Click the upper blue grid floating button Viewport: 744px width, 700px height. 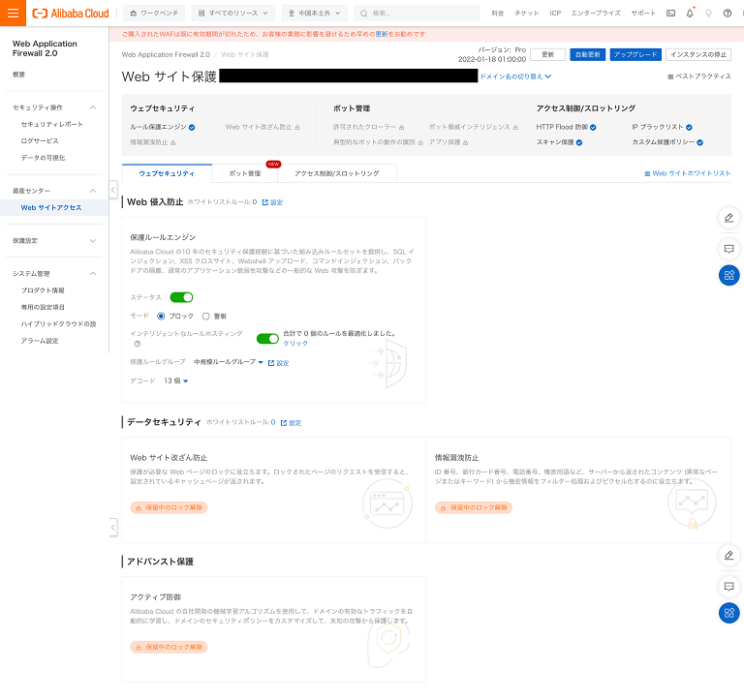tap(729, 275)
